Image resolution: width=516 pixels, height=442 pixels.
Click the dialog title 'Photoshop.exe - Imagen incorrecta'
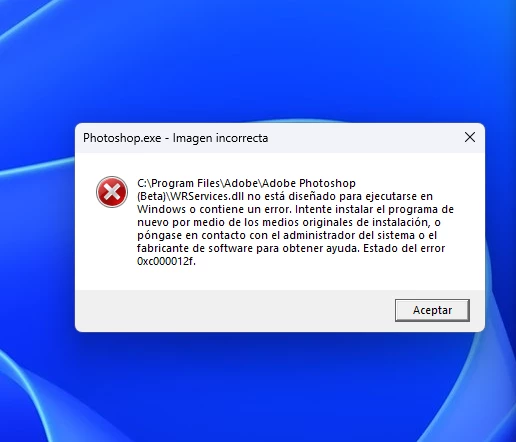pyautogui.click(x=176, y=138)
